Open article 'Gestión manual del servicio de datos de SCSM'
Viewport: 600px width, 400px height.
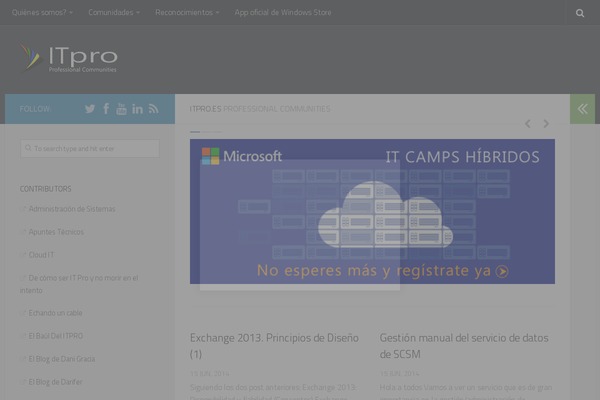click(464, 346)
